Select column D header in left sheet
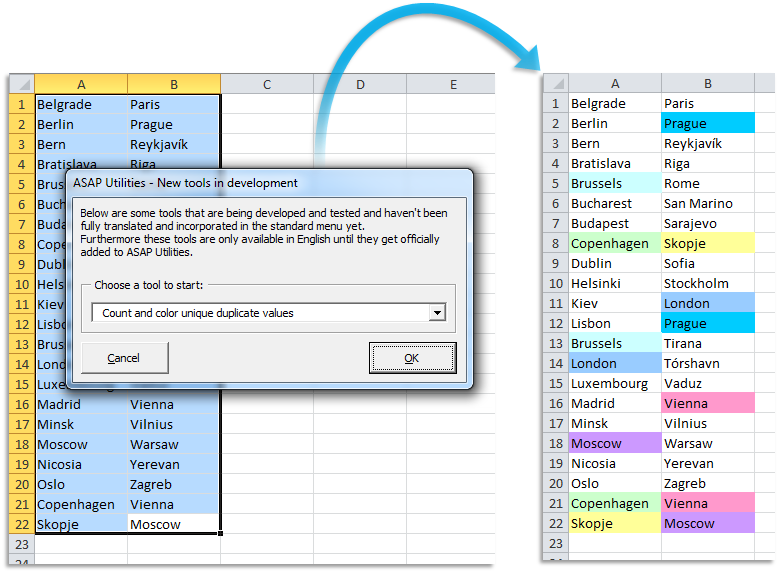 (360, 84)
